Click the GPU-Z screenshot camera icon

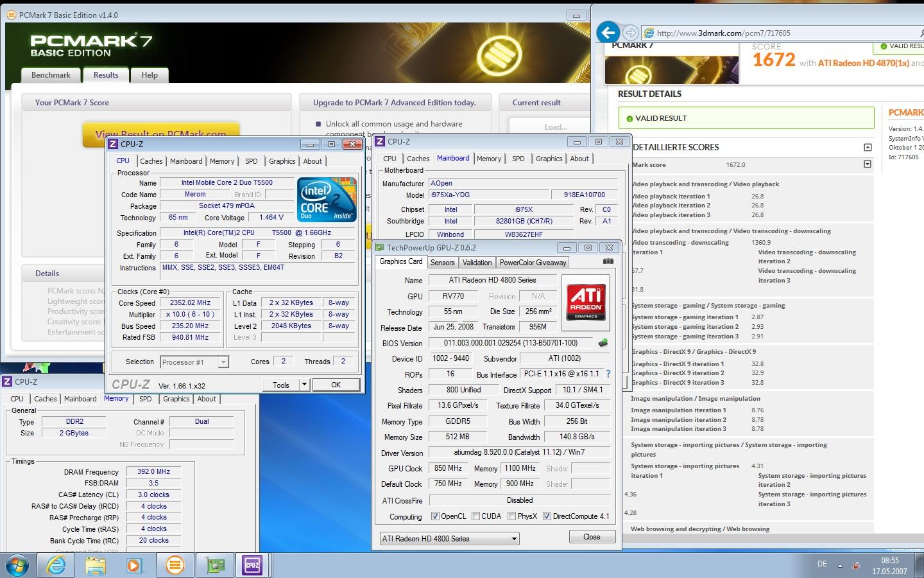(608, 261)
